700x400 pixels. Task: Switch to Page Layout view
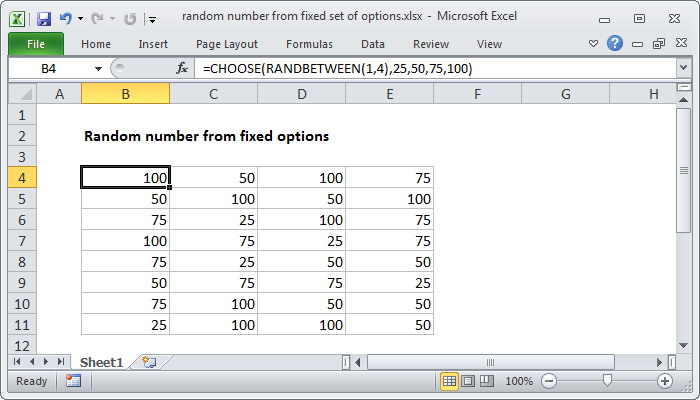(468, 381)
